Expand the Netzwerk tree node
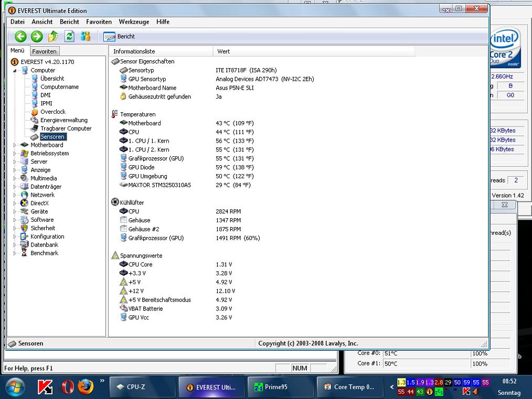 click(15, 195)
